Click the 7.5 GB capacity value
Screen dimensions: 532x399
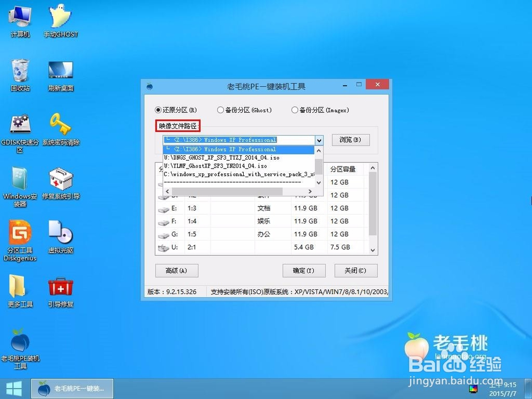340,247
